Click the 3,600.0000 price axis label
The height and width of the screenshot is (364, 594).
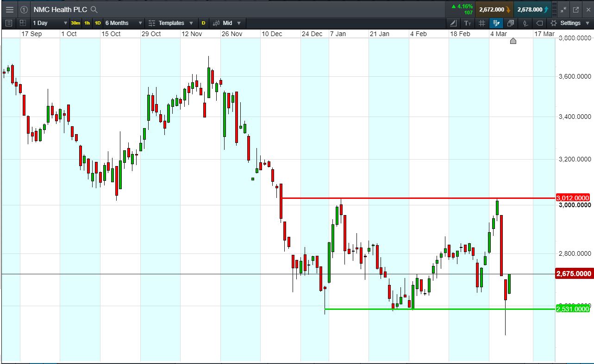click(x=575, y=76)
